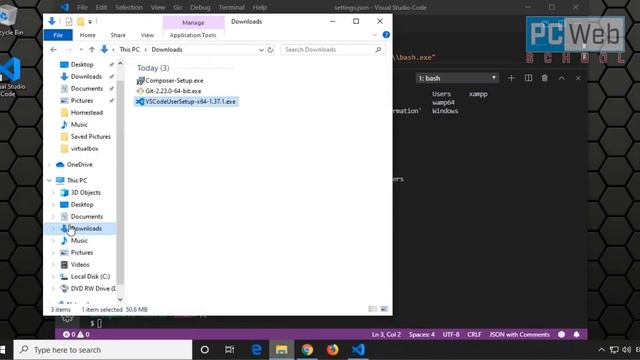This screenshot has height=360, width=640.
Task: Open the Home ribbon tab
Action: coord(87,35)
